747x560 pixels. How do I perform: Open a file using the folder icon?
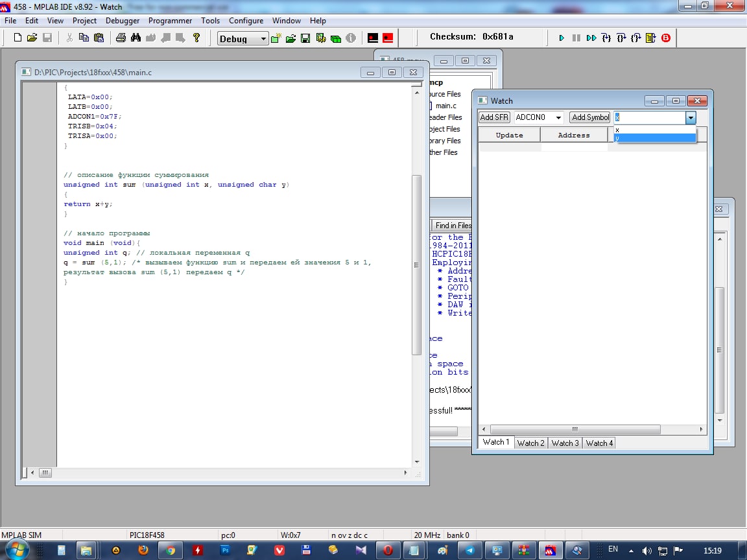pyautogui.click(x=32, y=38)
